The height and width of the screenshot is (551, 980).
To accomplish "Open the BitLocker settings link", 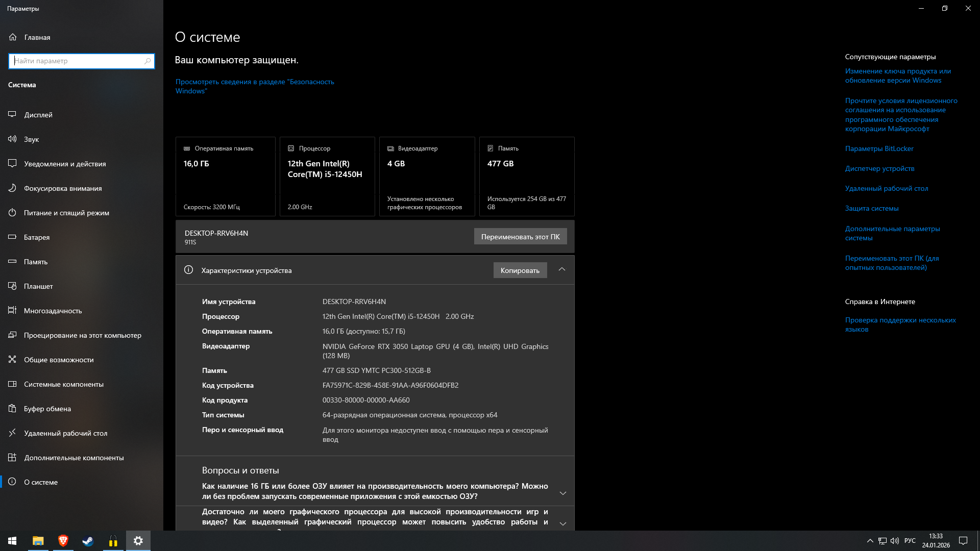I will (x=879, y=148).
